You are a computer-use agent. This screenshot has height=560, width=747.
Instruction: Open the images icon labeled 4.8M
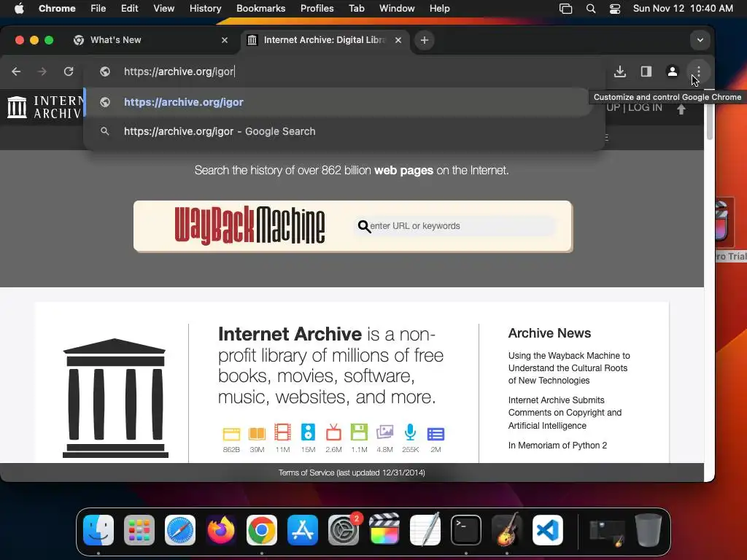click(384, 432)
